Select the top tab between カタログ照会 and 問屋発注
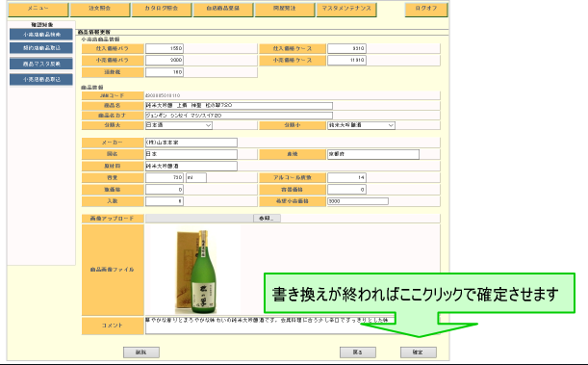The width and height of the screenshot is (588, 365). [223, 10]
